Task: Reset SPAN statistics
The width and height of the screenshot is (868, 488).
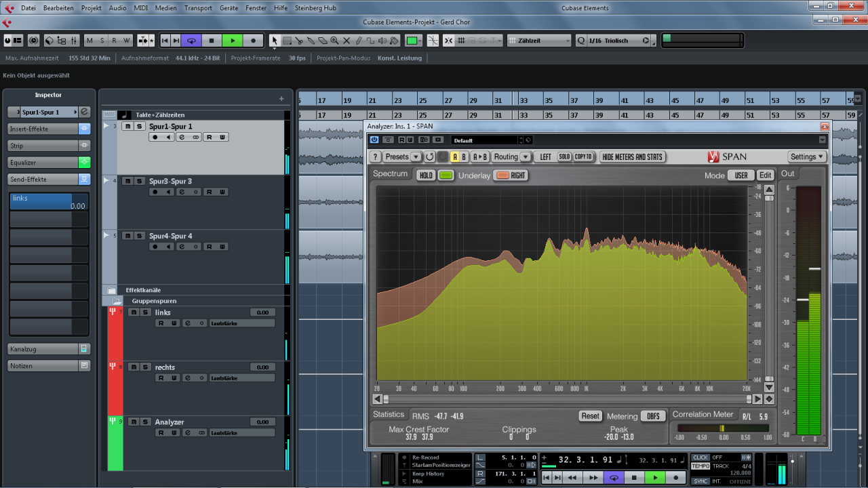Action: [590, 416]
